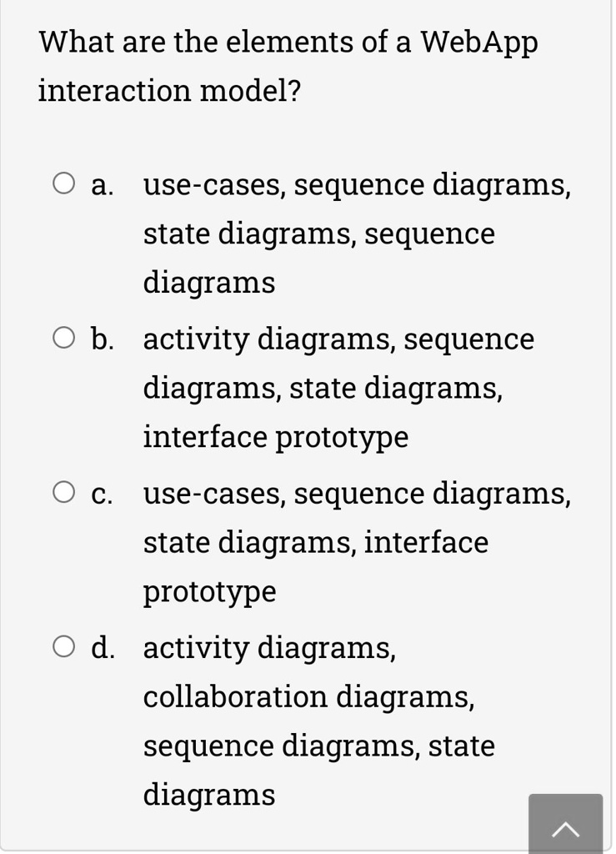Pick option d with collaboration diagrams

tap(64, 646)
